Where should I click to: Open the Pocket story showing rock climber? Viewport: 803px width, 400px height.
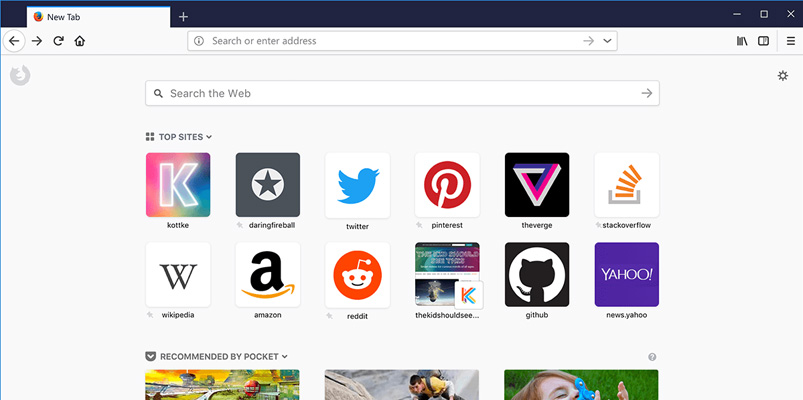click(x=402, y=385)
